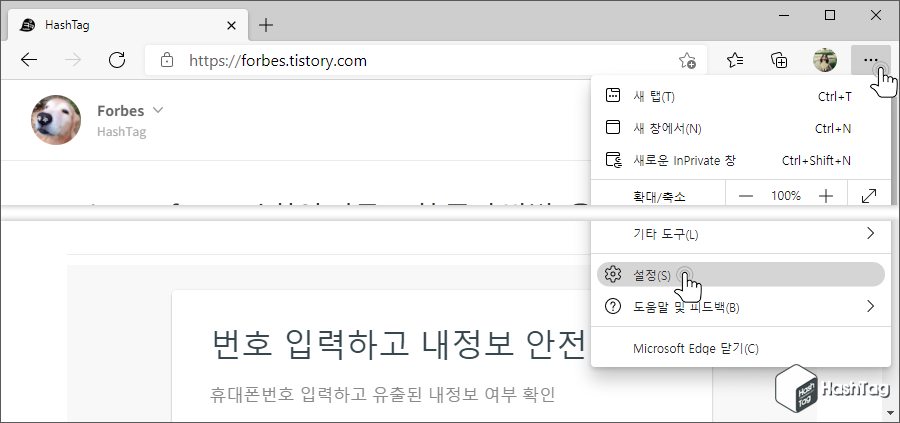Open Edge settings and more menu
900x423 pixels.
871,60
